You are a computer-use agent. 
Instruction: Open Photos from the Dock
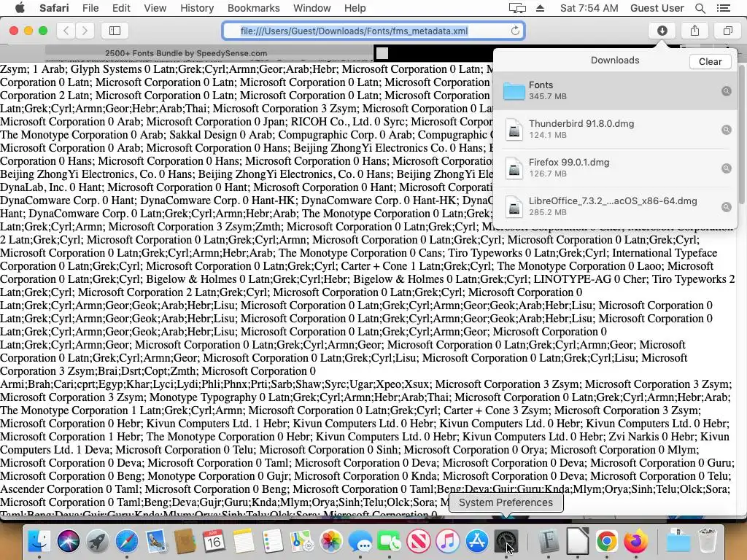point(331,542)
